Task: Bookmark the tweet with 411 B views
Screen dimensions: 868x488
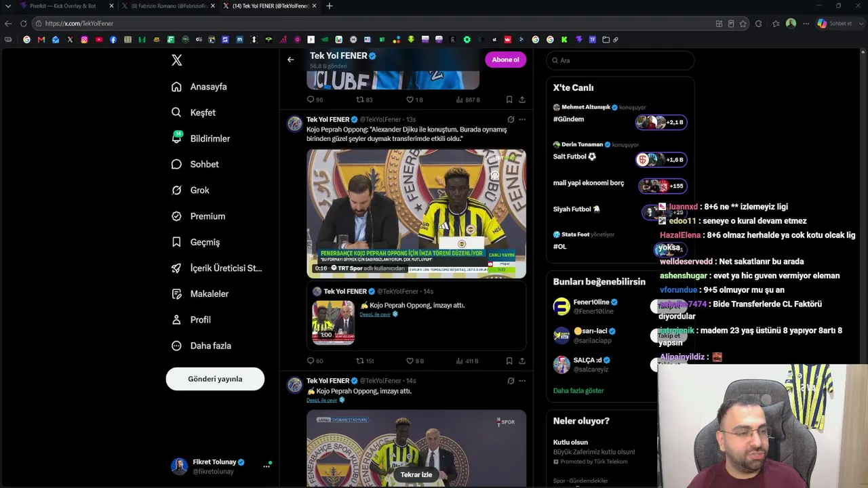Action: point(509,361)
